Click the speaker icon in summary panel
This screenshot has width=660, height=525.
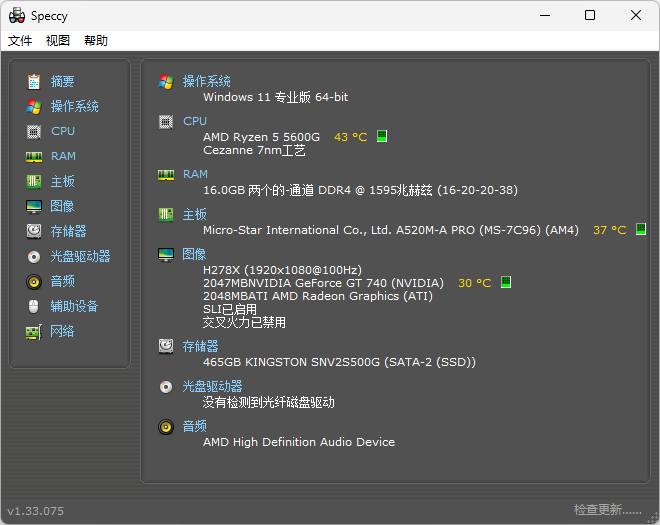coord(166,427)
